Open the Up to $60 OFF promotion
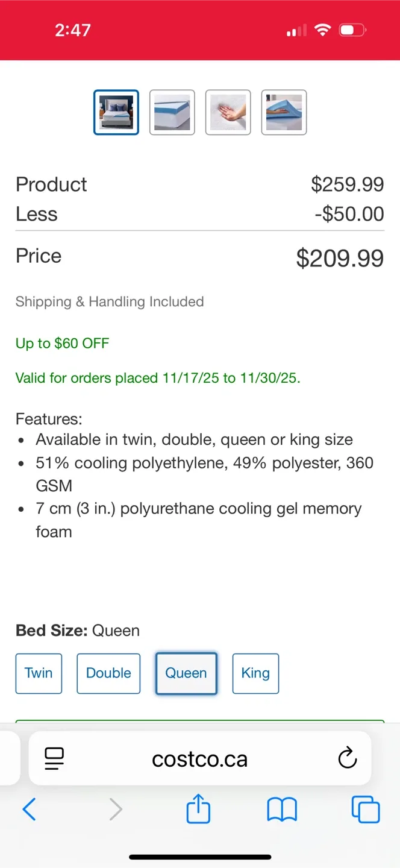 point(62,343)
